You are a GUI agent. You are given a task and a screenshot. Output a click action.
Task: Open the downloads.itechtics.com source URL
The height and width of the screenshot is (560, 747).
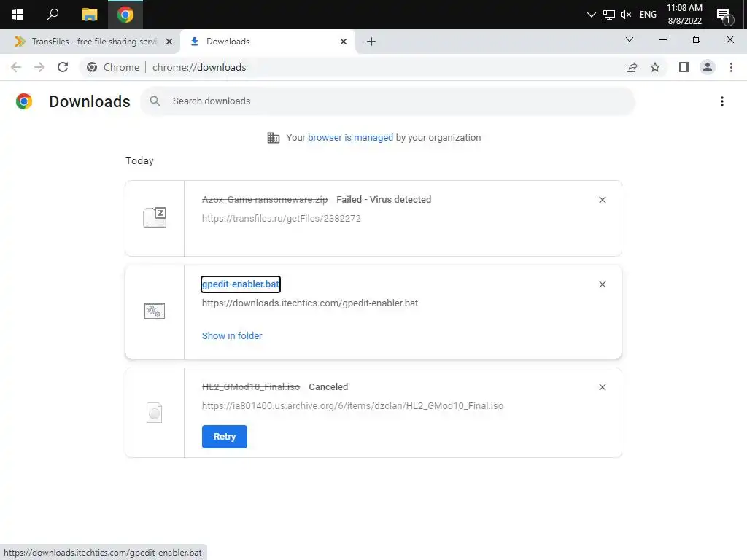tap(309, 303)
